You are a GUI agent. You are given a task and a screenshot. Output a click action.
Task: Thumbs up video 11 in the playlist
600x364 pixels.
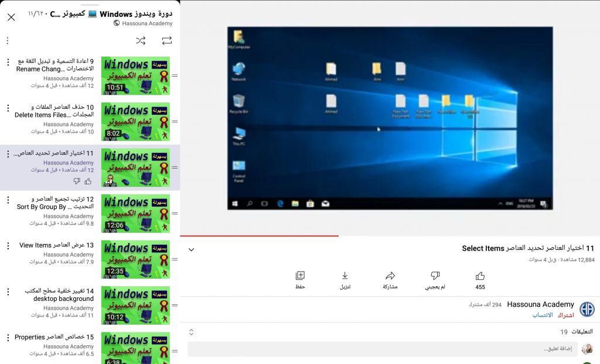coord(88,181)
